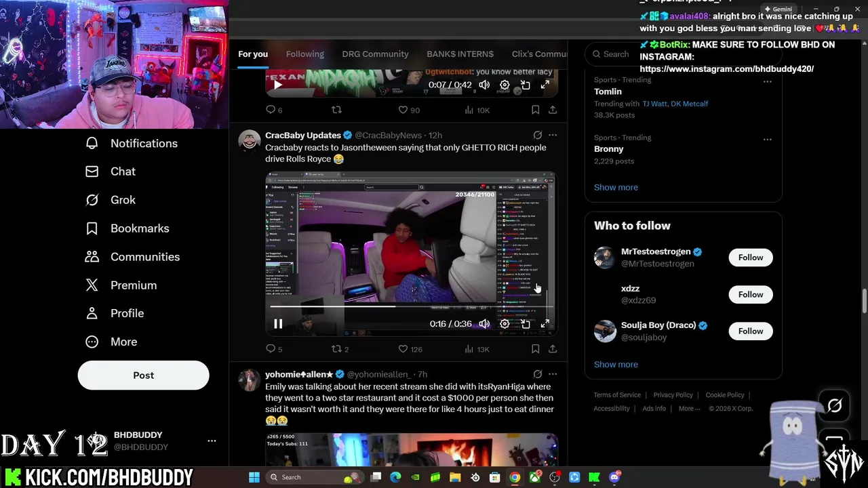This screenshot has width=868, height=488.
Task: Bookmark the top post
Action: click(535, 110)
